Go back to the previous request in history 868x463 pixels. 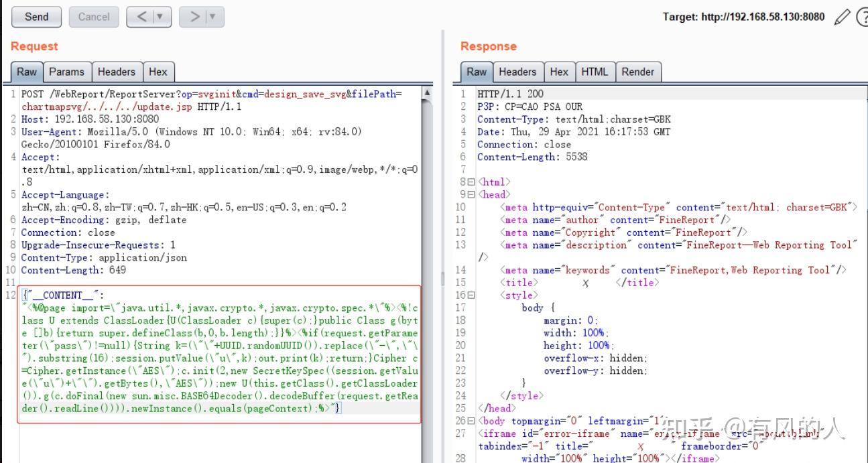tap(141, 17)
